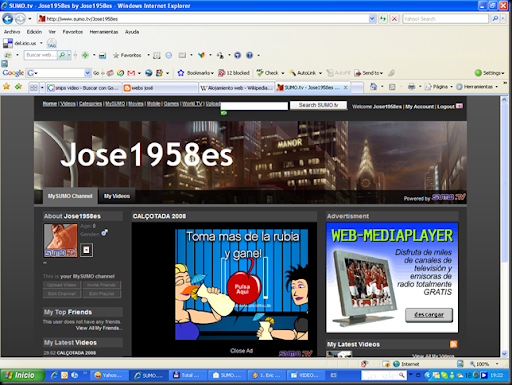Viewport: 512px width, 385px height.
Task: Click the gender symbol icon in About panel
Action: tap(105, 232)
